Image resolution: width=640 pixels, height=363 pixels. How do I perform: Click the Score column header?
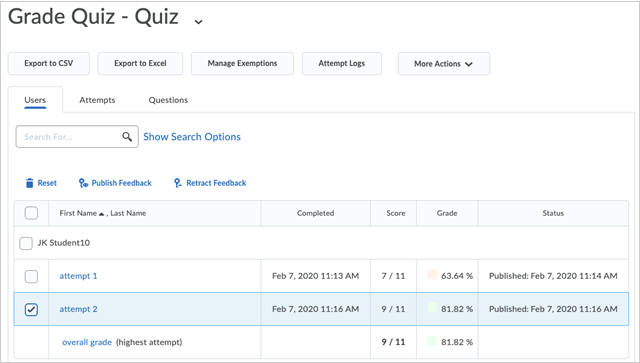[396, 213]
